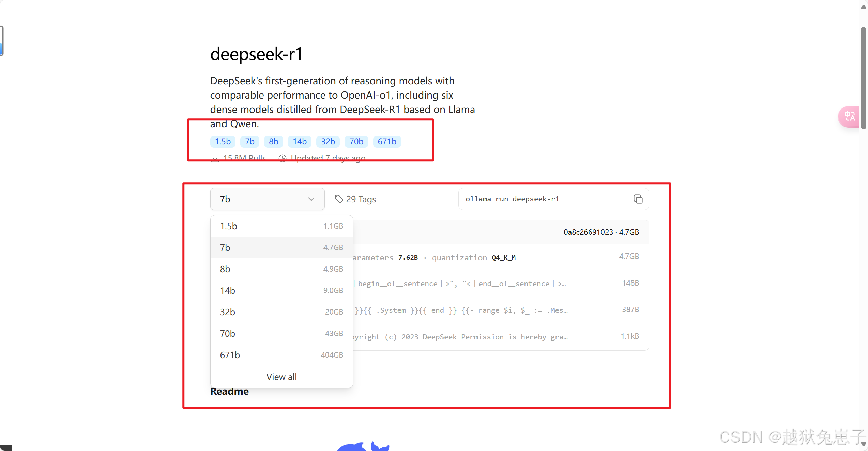Copy the ollama run command icon
The height and width of the screenshot is (451, 868).
pos(638,199)
